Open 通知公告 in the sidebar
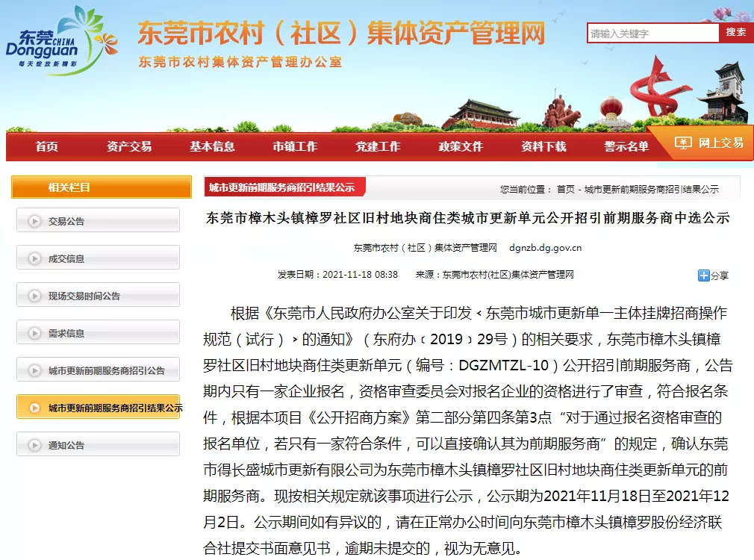This screenshot has height=560, width=754. coord(98,444)
